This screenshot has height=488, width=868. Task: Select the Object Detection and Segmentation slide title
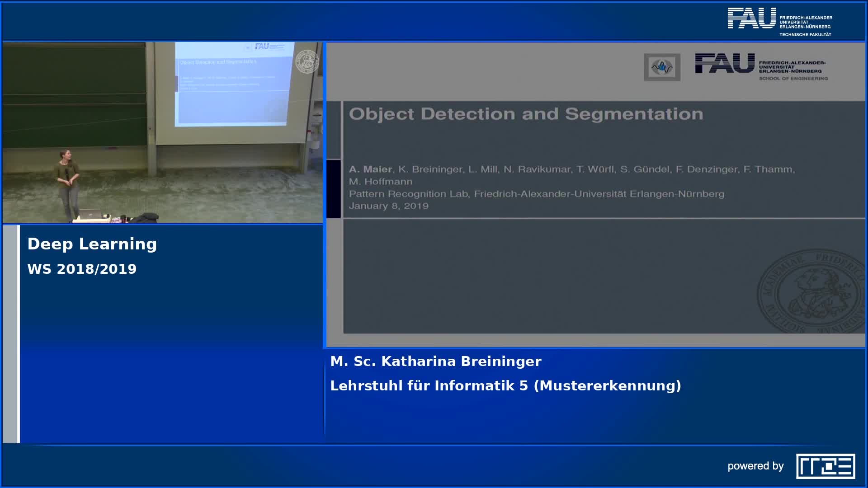pyautogui.click(x=526, y=114)
